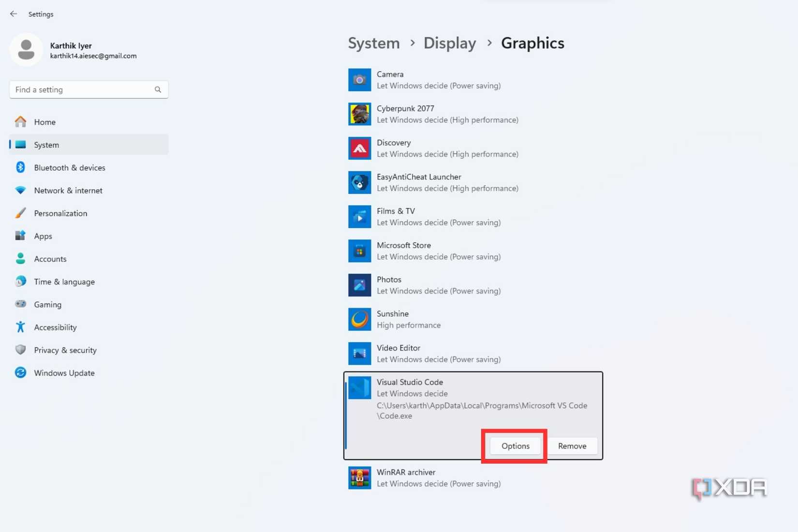Open Personalization settings
The image size is (798, 532).
click(x=89, y=213)
